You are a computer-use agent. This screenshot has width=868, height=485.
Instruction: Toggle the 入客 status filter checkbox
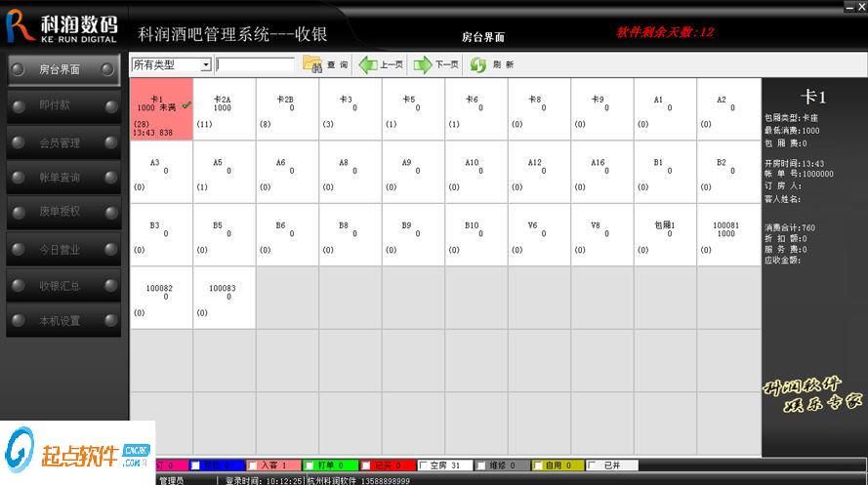pos(253,465)
